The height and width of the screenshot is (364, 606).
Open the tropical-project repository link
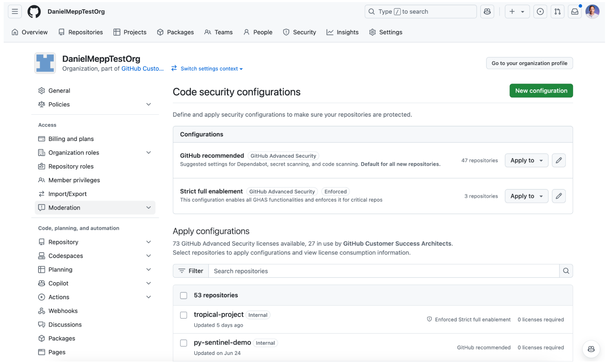[x=219, y=314]
